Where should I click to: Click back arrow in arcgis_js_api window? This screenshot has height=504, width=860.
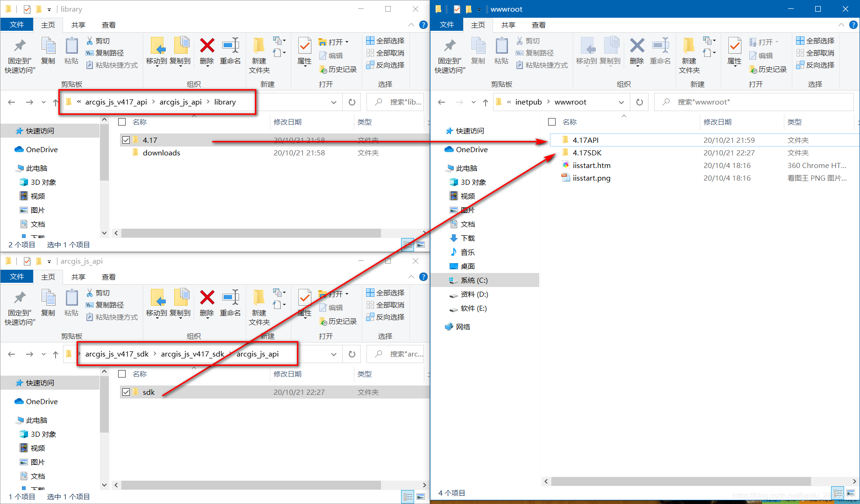[12, 354]
